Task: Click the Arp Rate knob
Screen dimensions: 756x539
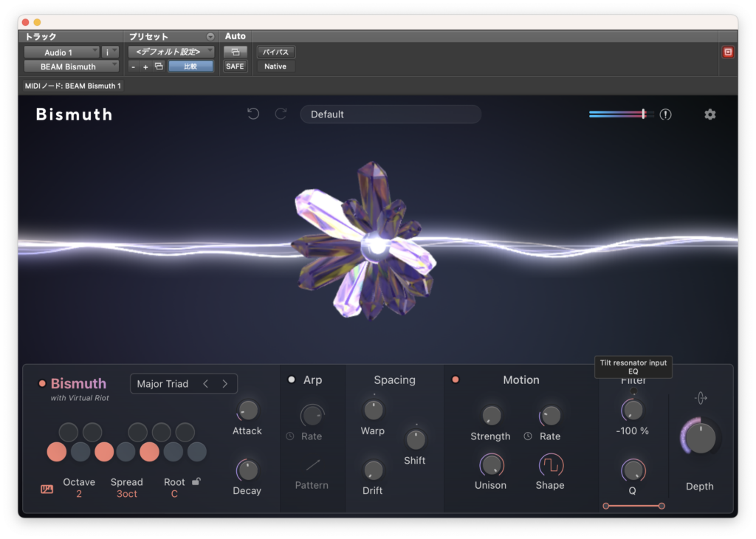Action: point(312,416)
